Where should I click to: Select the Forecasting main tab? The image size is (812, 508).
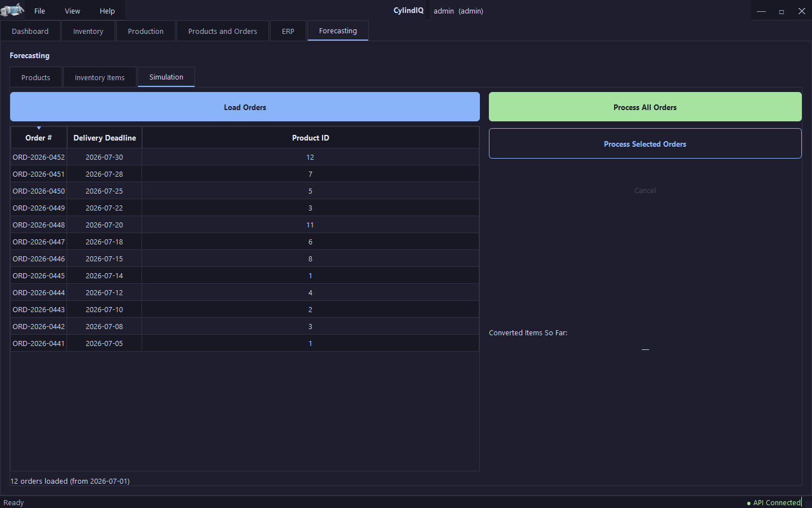338,30
